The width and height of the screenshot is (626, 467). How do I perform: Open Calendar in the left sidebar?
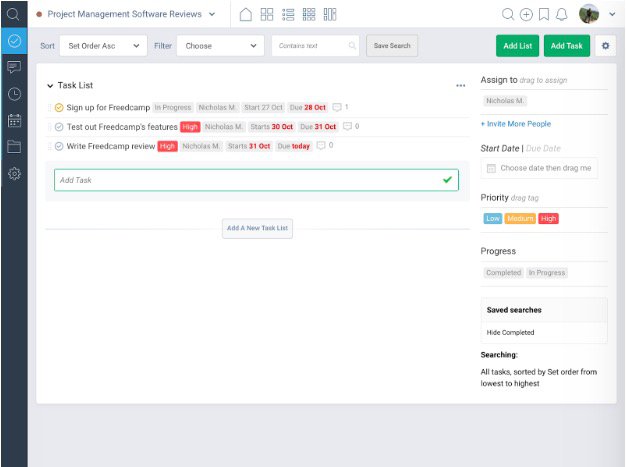14,120
